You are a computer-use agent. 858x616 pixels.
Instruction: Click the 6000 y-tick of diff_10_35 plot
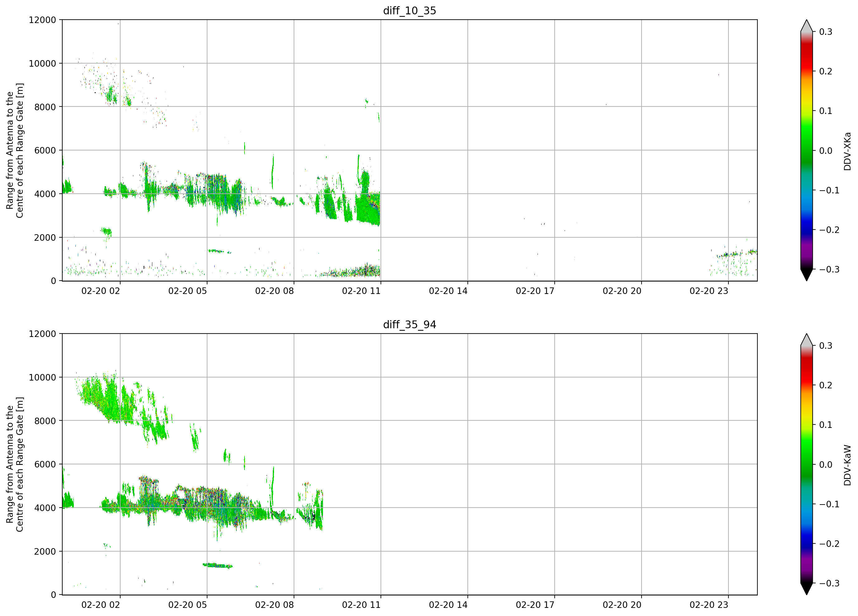click(45, 151)
